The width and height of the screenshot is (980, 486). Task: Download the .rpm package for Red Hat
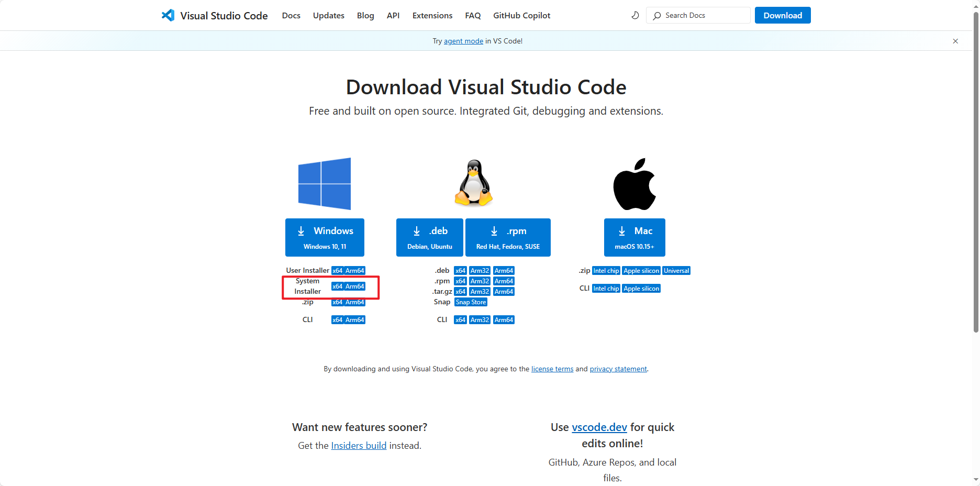508,237
